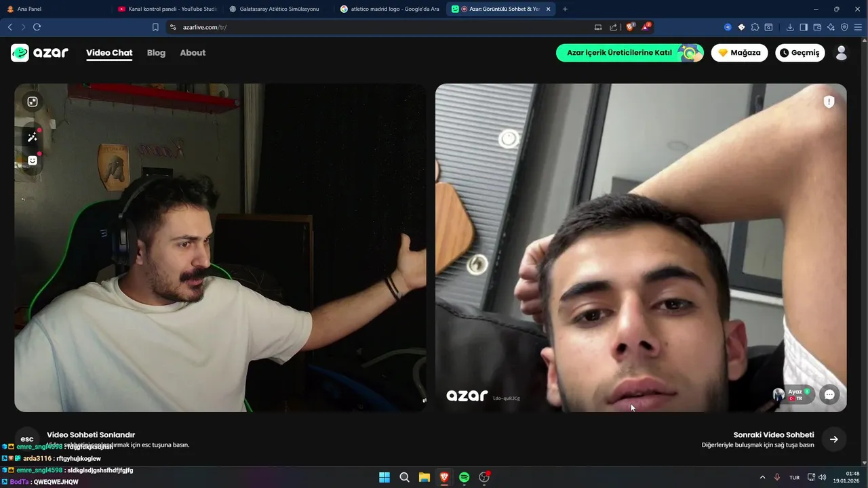Switch to atletico madrid logo Google tab
Image resolution: width=868 pixels, height=488 pixels.
coord(390,9)
